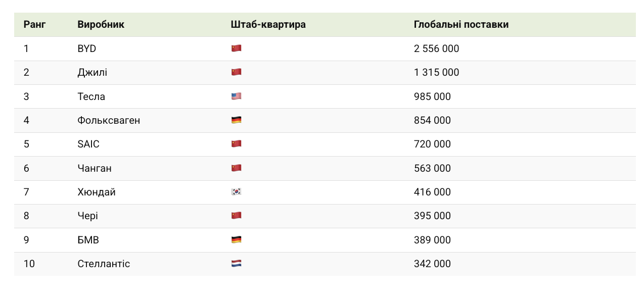Click the 342 000 deliveries figure
Image resolution: width=644 pixels, height=301 pixels.
(x=432, y=264)
